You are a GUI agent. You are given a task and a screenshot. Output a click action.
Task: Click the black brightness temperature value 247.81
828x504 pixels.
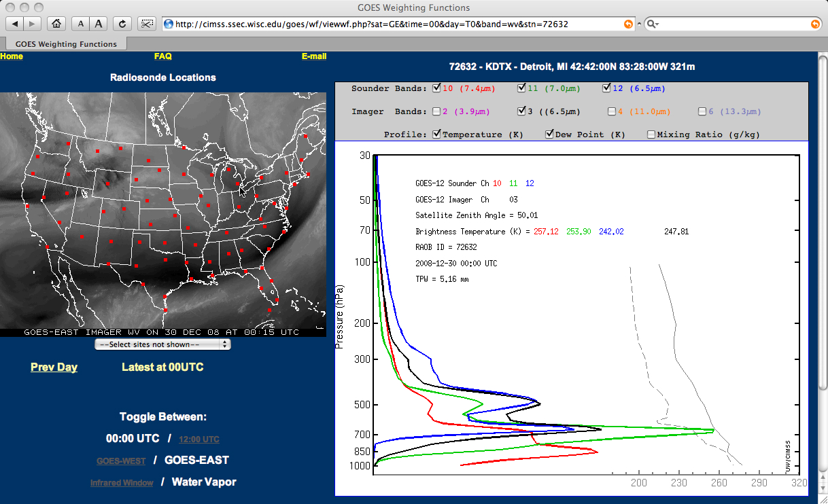676,232
